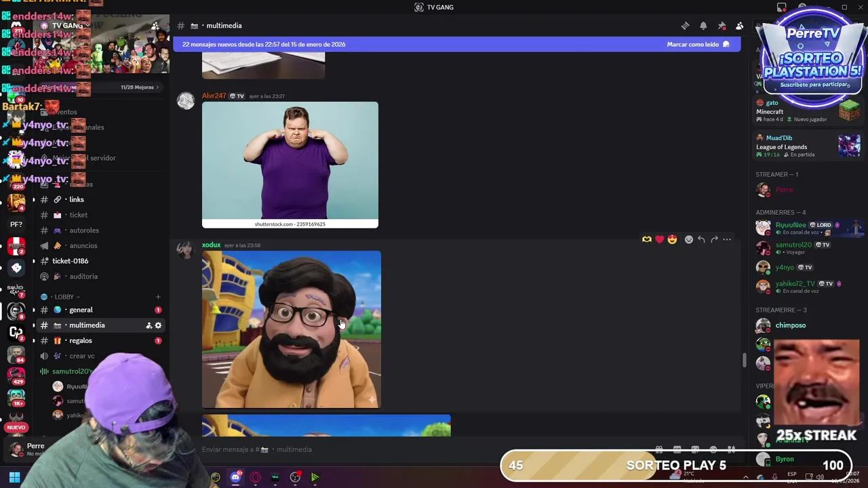
Task: Click Alvr247's avatar
Action: pyautogui.click(x=186, y=101)
